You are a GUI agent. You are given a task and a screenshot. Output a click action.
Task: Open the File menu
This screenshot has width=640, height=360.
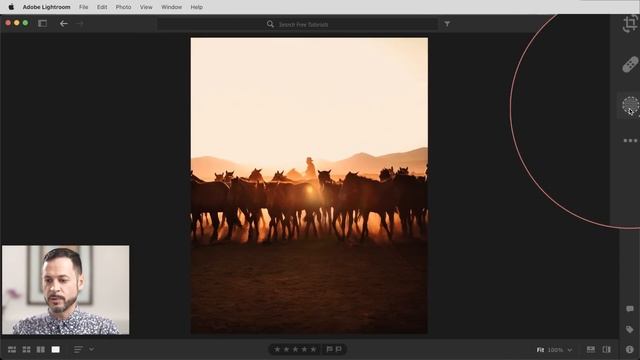83,7
